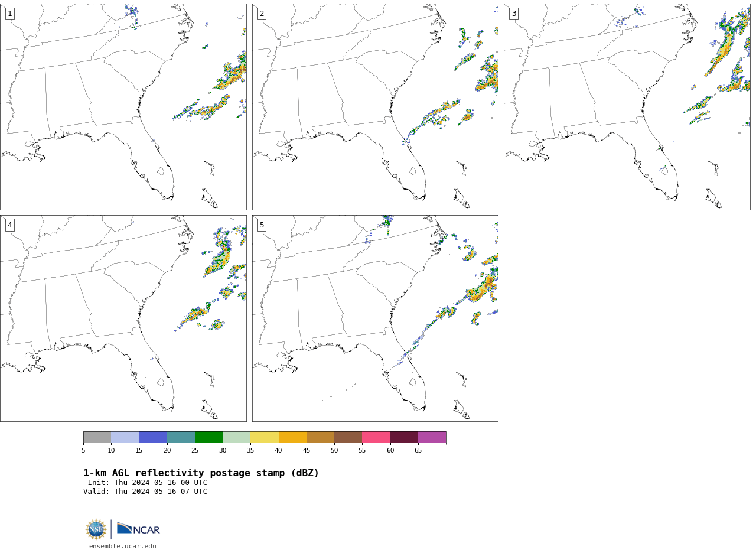Open ensemble member 2 reflectivity map

(x=375, y=107)
